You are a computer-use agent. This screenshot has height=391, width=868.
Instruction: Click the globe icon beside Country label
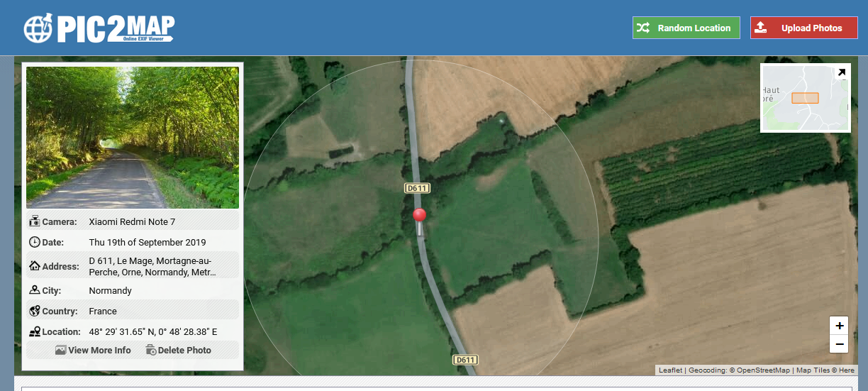coord(35,311)
